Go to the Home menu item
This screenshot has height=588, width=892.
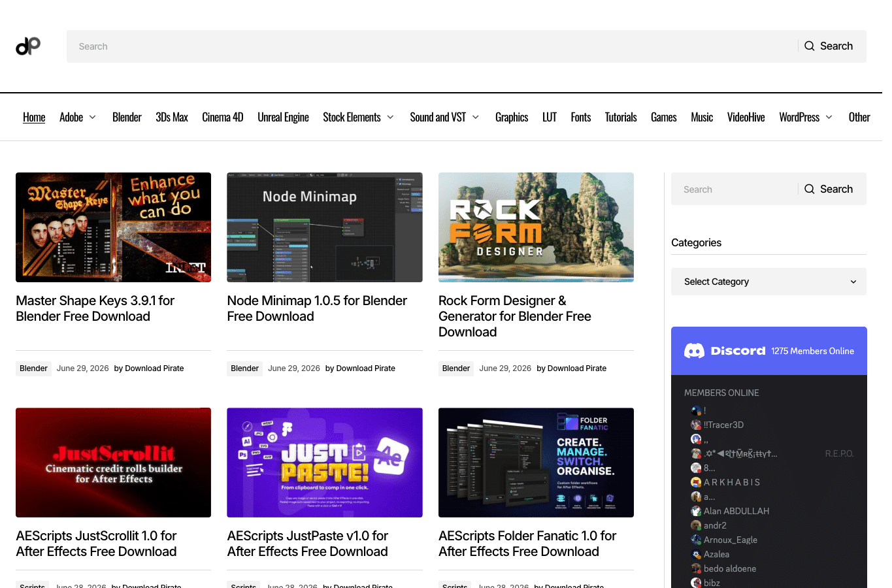(34, 117)
